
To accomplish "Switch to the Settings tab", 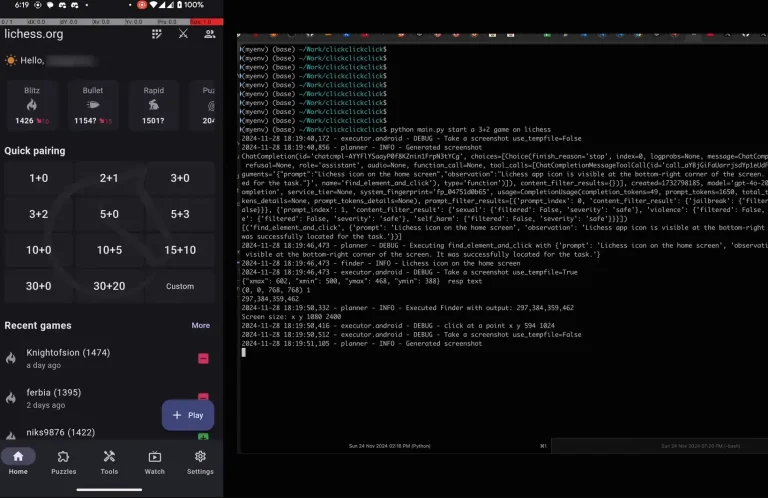I will pos(200,462).
